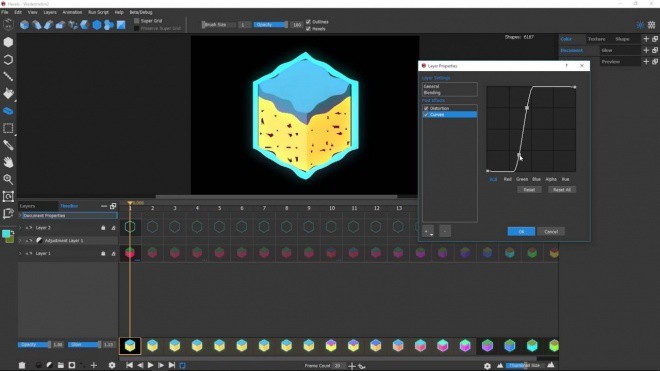Pick the rectangular selection marquee tool
The width and height of the screenshot is (660, 371).
tap(8, 128)
